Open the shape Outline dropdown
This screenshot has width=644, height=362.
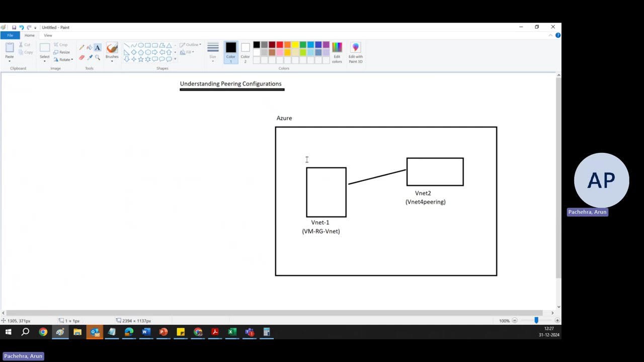(191, 45)
